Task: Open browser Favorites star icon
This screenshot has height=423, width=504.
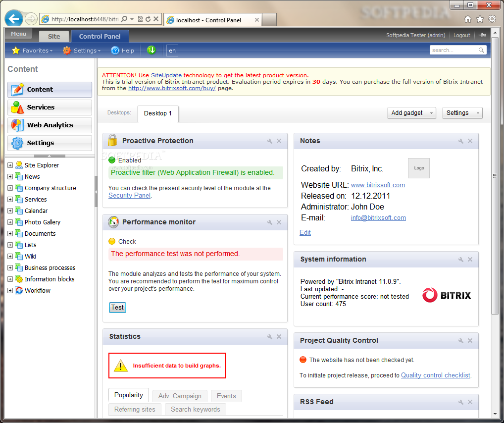Action: 480,19
